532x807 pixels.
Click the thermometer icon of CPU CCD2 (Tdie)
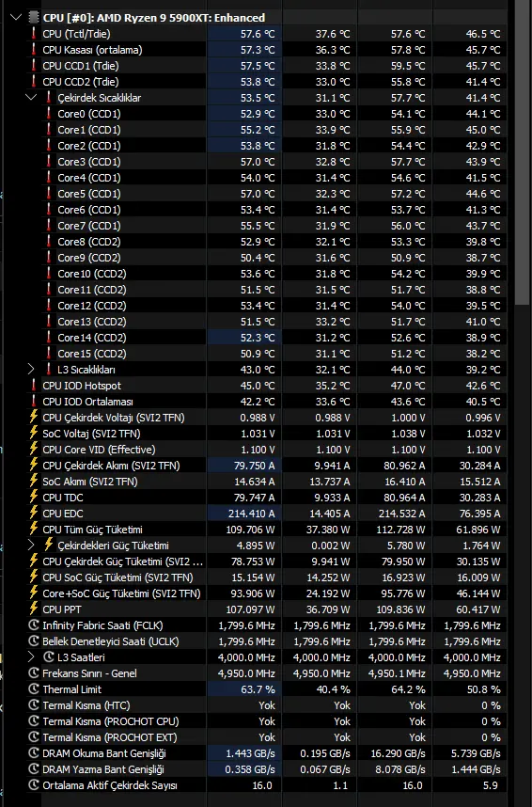[x=34, y=81]
